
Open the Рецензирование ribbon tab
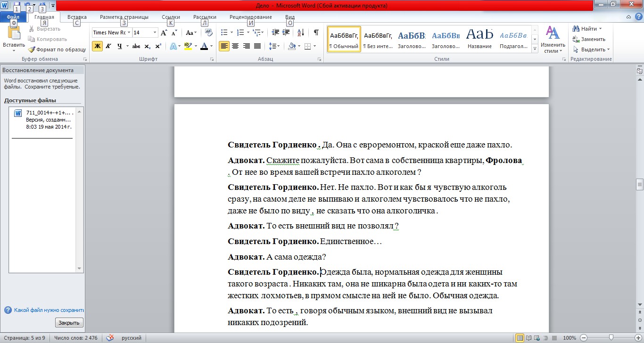(251, 17)
